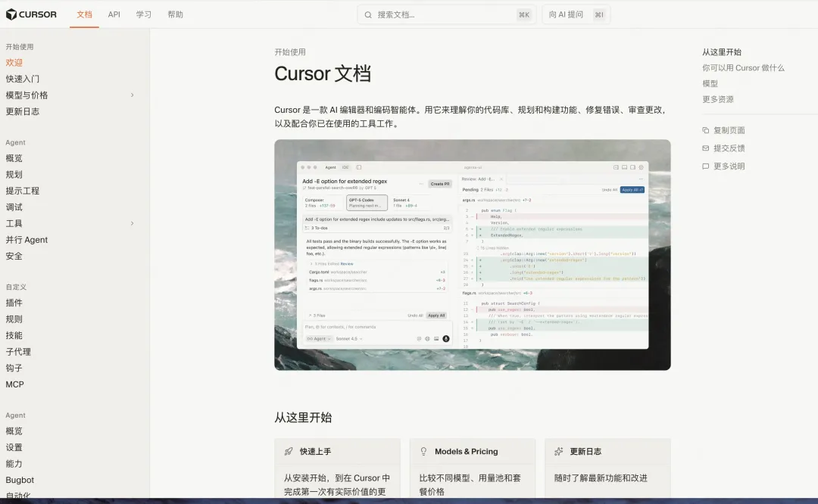
Task: Click the copy page icon
Action: pos(705,130)
